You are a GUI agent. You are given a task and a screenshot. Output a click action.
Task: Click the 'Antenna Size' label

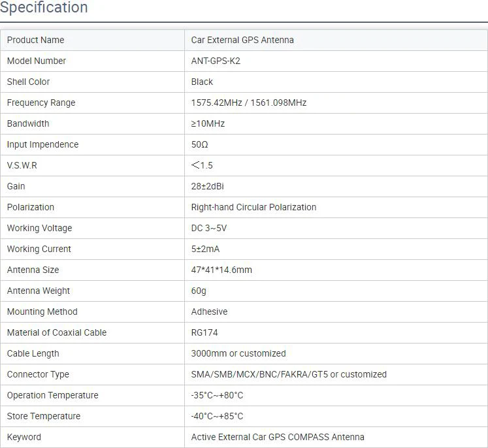tap(33, 270)
